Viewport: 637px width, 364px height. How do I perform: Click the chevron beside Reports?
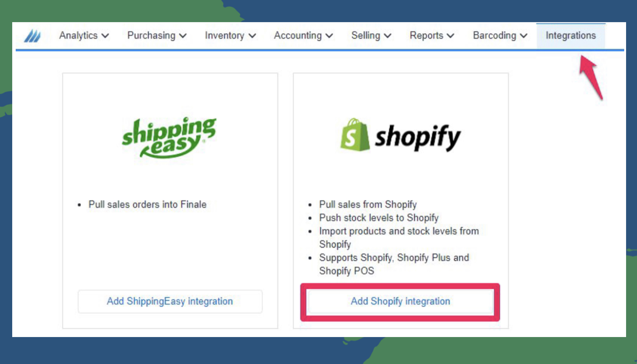tap(451, 36)
